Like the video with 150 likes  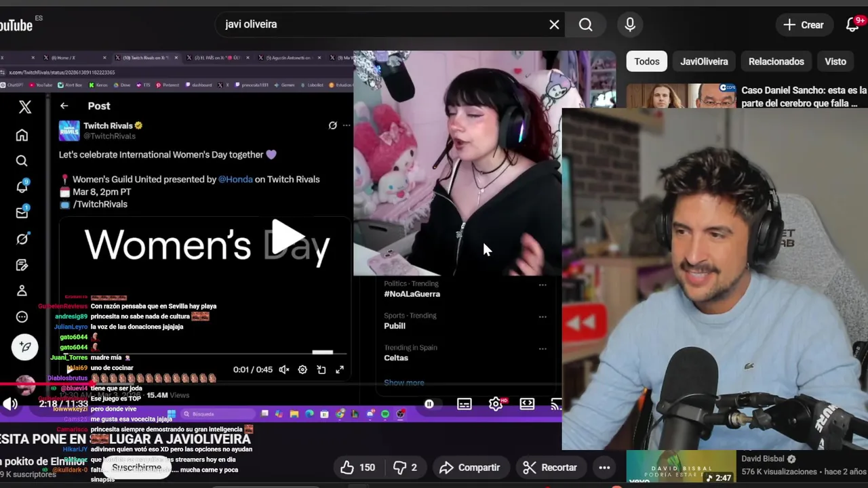(358, 467)
